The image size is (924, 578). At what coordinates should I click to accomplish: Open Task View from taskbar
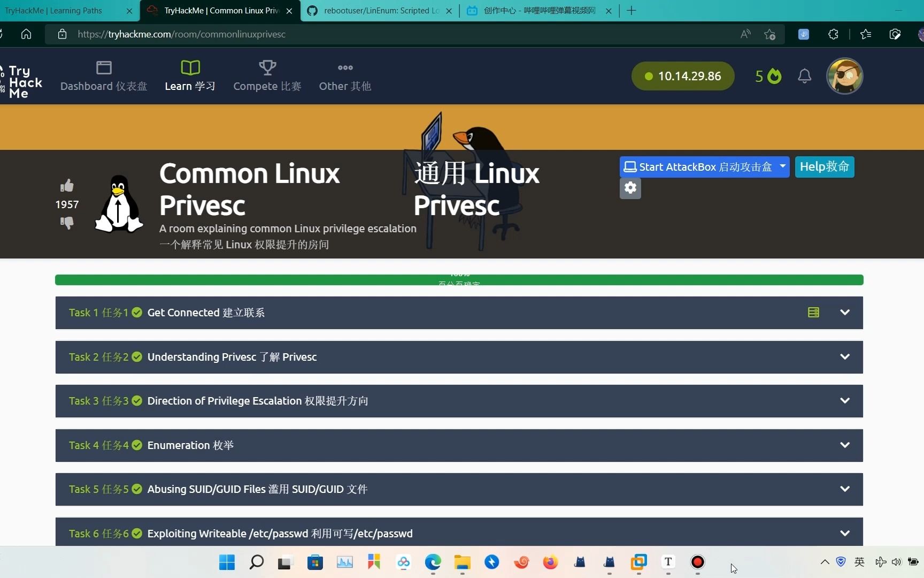284,562
